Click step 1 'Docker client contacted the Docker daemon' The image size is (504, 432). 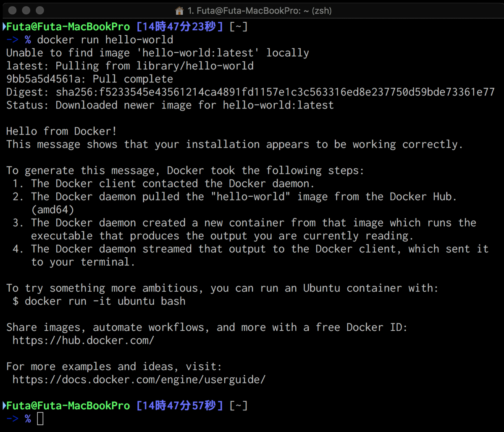pyautogui.click(x=164, y=184)
